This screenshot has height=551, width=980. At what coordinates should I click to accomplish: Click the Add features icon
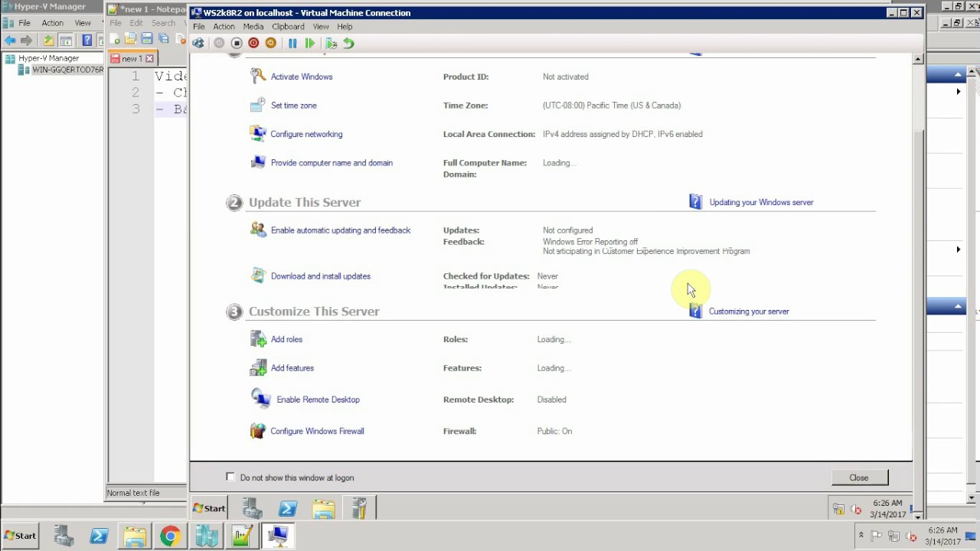pos(258,368)
